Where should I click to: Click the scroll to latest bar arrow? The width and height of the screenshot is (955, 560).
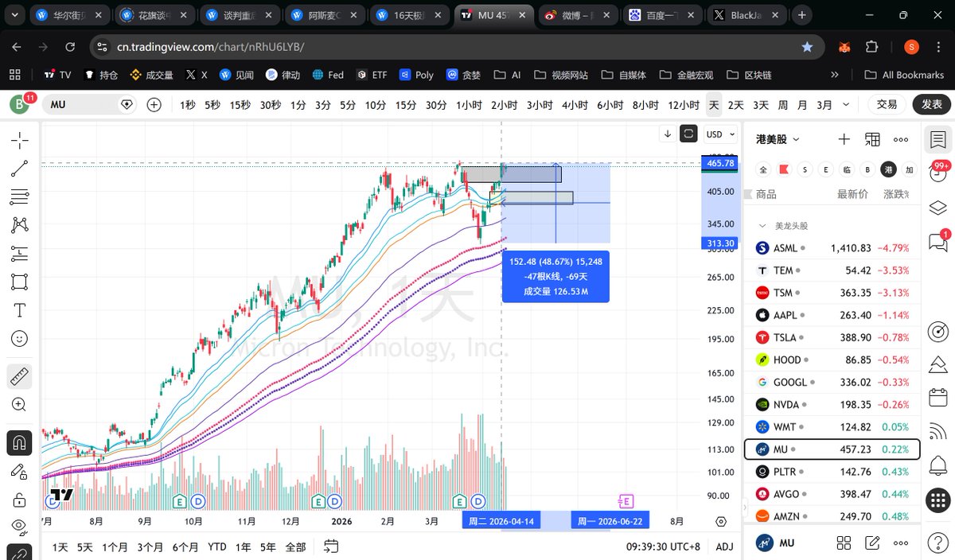point(668,134)
